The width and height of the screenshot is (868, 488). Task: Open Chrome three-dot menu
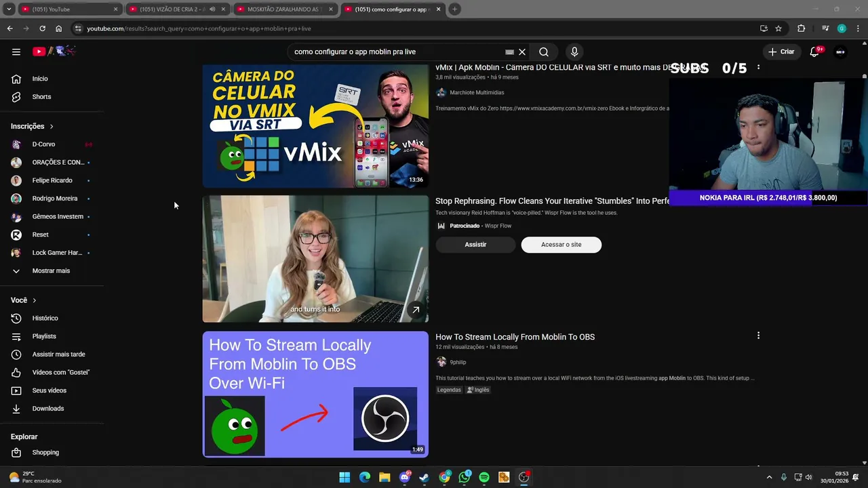click(857, 28)
